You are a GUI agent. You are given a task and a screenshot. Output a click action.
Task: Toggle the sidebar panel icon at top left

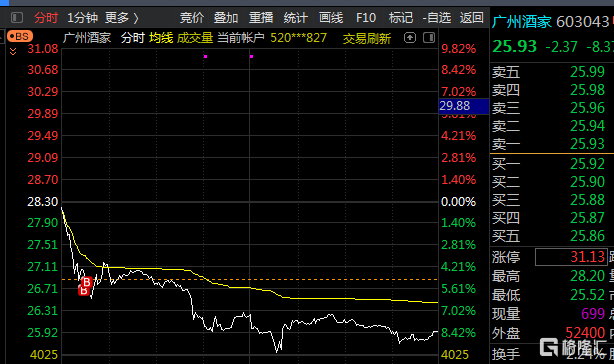[x=17, y=18]
